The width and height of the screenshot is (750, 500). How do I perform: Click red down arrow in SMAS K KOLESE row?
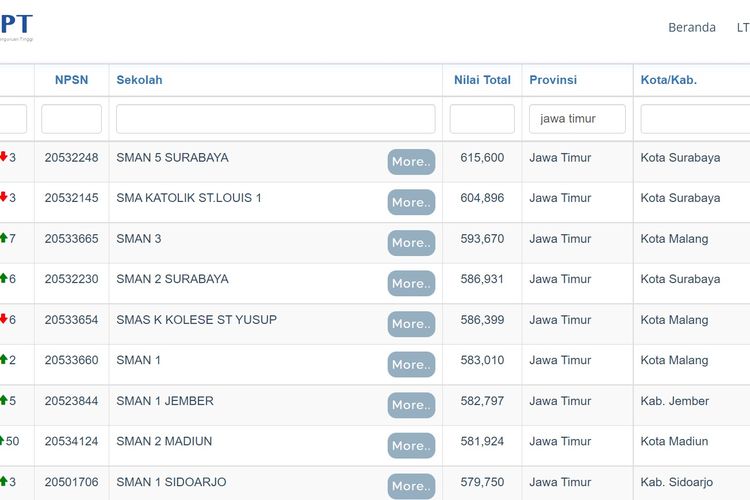click(x=3, y=319)
